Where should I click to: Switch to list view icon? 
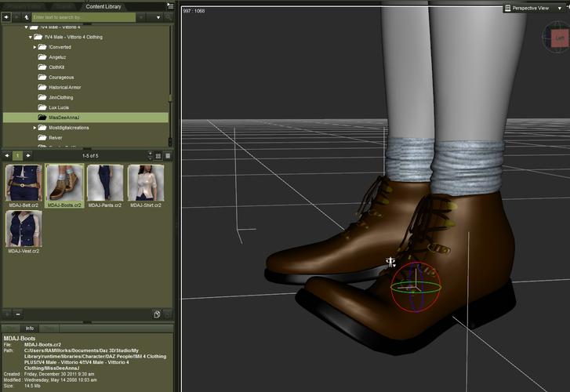coord(167,156)
